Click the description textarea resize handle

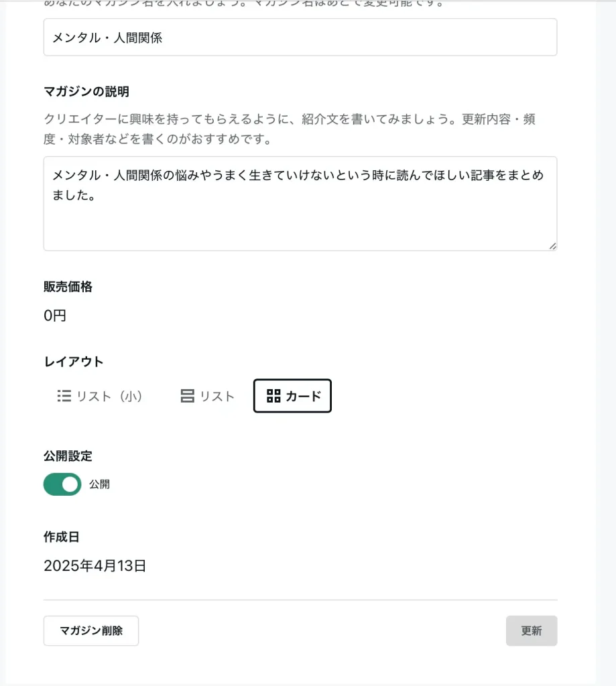tap(552, 247)
